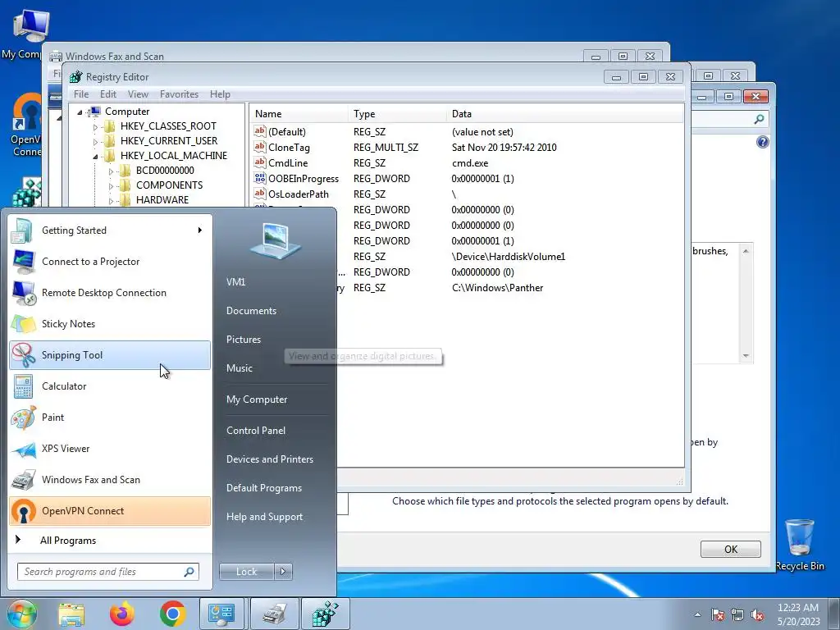The image size is (840, 630).
Task: Open Help and Support
Action: click(x=265, y=517)
